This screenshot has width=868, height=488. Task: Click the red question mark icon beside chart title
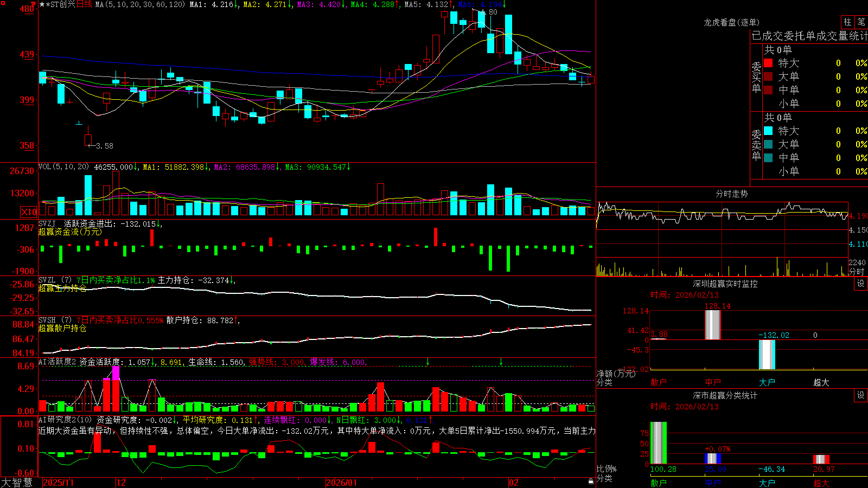(34, 4)
